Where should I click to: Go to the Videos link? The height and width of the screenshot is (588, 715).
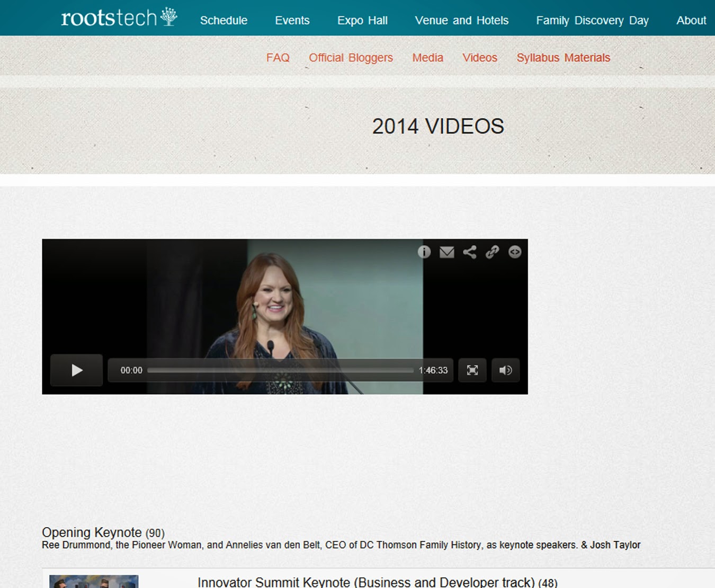(480, 58)
